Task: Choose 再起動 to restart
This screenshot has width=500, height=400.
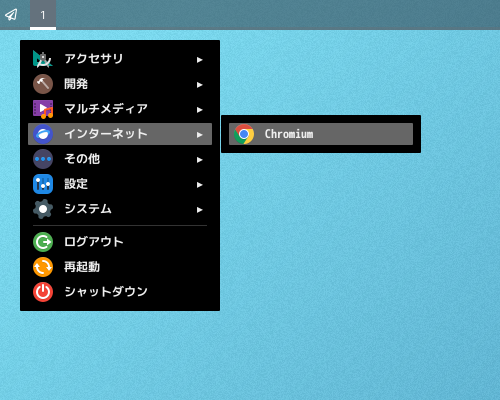Action: 120,267
